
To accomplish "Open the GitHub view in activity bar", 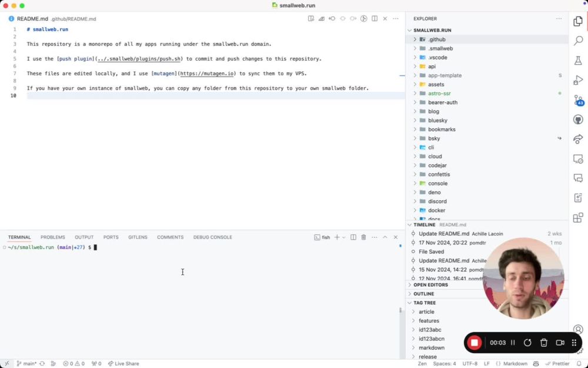I will tap(578, 120).
